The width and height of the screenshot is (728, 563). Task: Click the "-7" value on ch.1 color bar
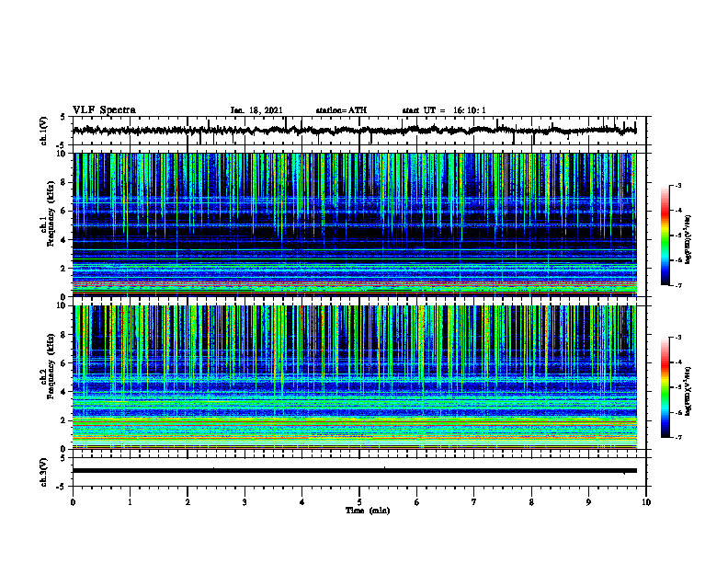click(678, 285)
